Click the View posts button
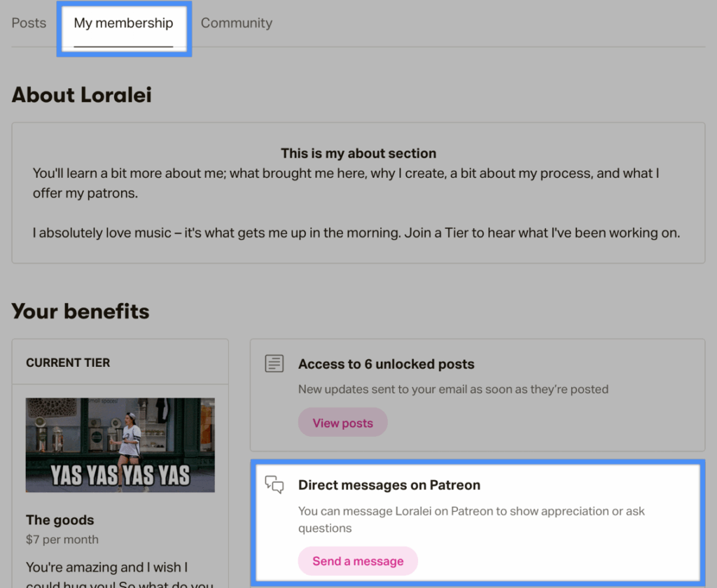This screenshot has width=717, height=588. (x=342, y=423)
